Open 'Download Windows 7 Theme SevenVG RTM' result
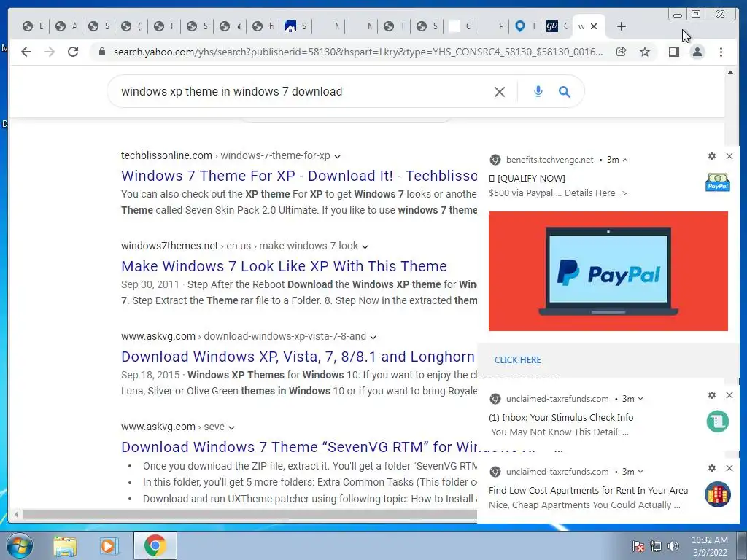The width and height of the screenshot is (747, 560). pyautogui.click(x=299, y=447)
